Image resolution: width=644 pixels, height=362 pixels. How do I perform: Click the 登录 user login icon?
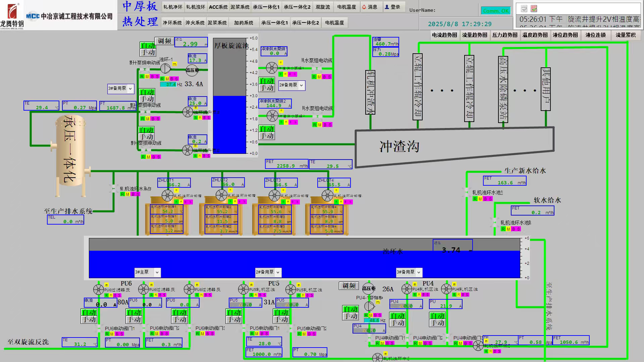[x=387, y=7]
